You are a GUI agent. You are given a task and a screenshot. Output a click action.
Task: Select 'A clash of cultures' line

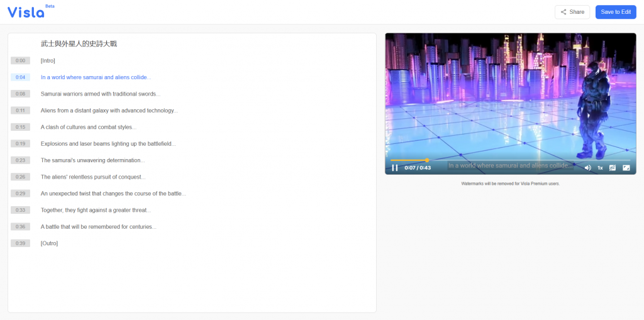point(89,128)
